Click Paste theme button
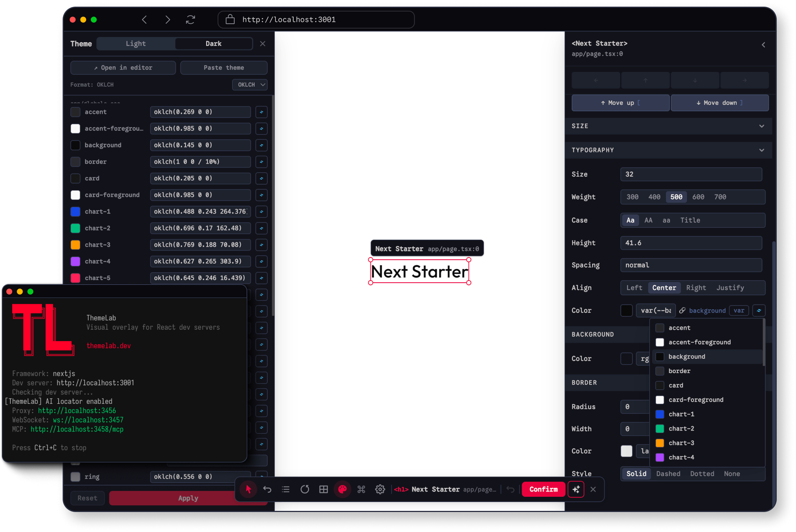This screenshot has height=532, width=796. click(x=224, y=68)
